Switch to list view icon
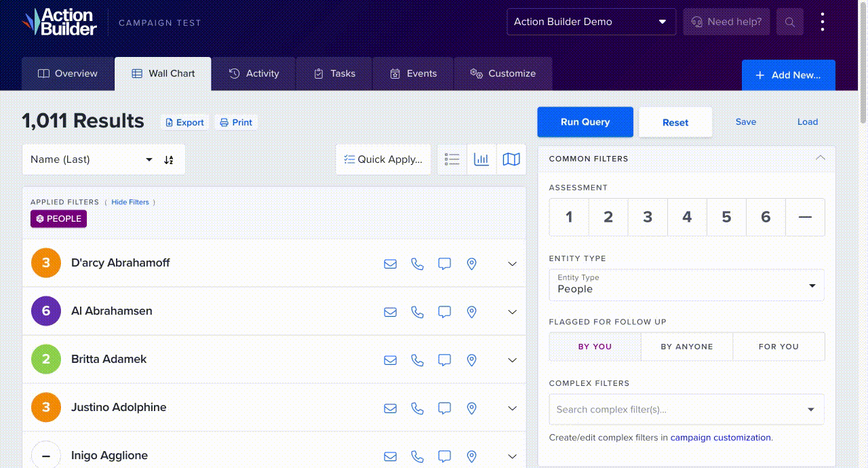 (x=452, y=159)
